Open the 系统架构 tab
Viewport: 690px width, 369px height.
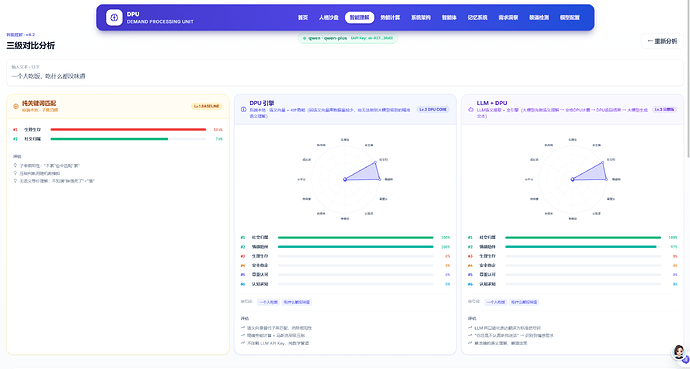(x=421, y=18)
